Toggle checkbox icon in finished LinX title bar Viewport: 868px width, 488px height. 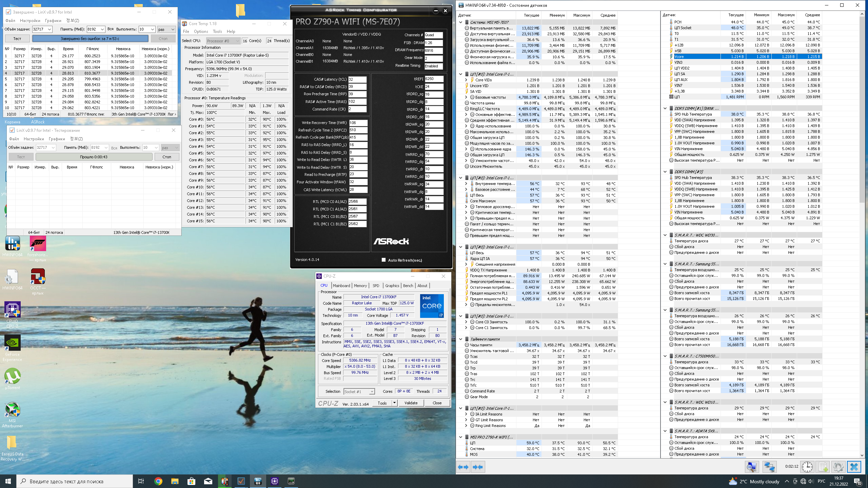pos(8,12)
